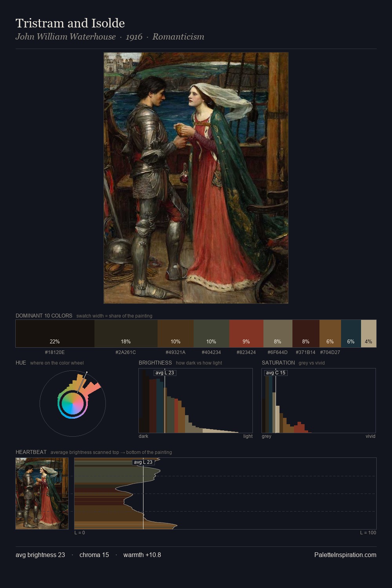Select hex code #49321A

(x=176, y=352)
